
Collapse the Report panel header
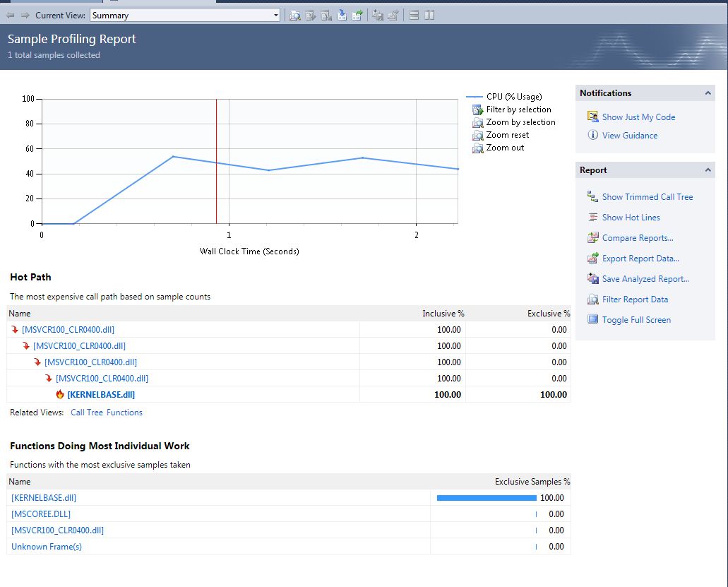[x=708, y=170]
